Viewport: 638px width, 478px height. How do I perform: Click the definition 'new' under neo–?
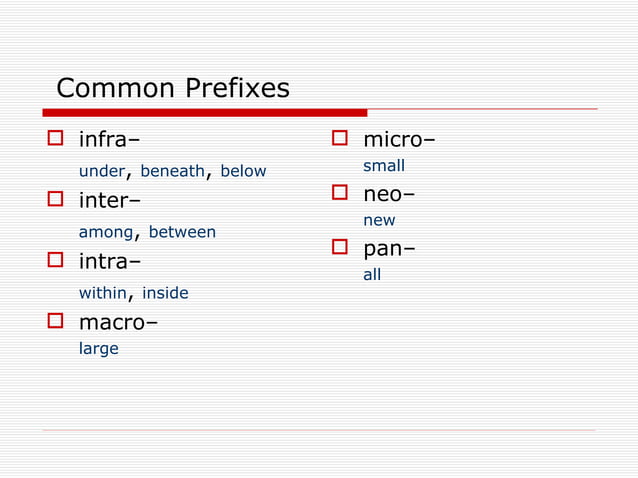coord(379,220)
